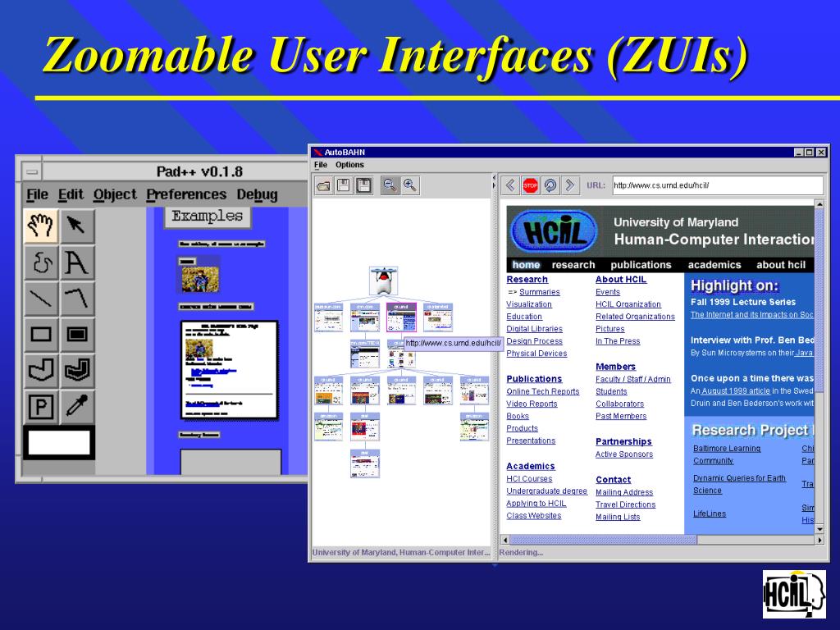Click the vertical scrollbar down arrow
Screen dimensions: 840x630
click(819, 529)
